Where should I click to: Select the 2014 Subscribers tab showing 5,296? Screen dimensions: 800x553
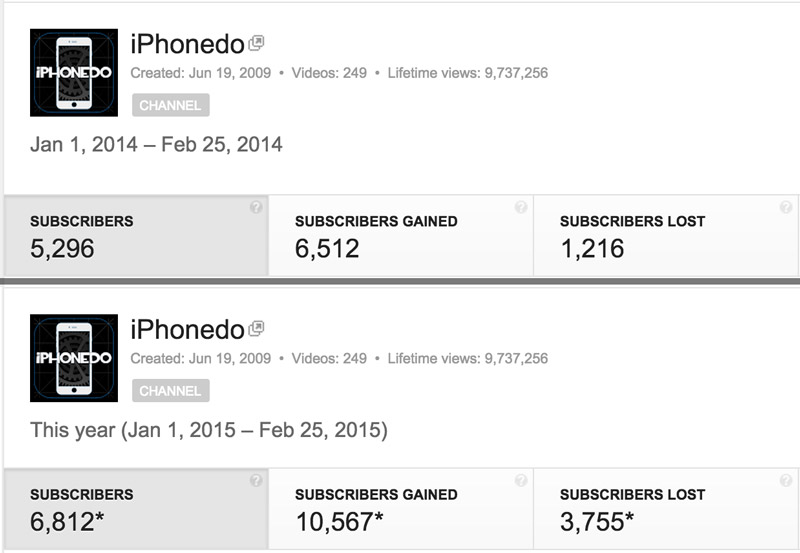click(136, 236)
